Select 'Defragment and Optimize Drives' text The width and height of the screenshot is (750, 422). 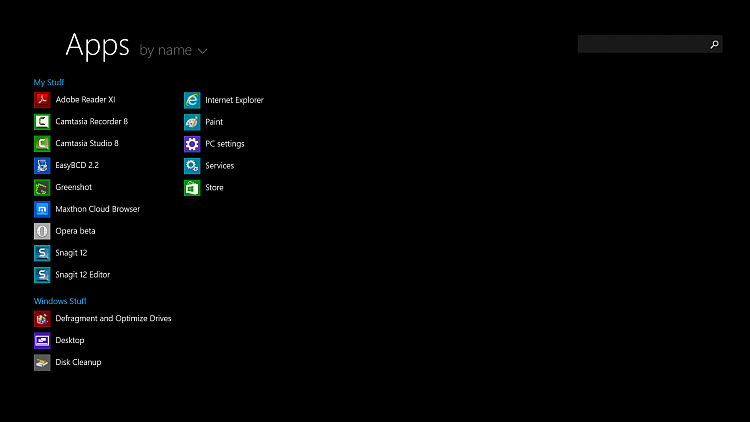(113, 318)
